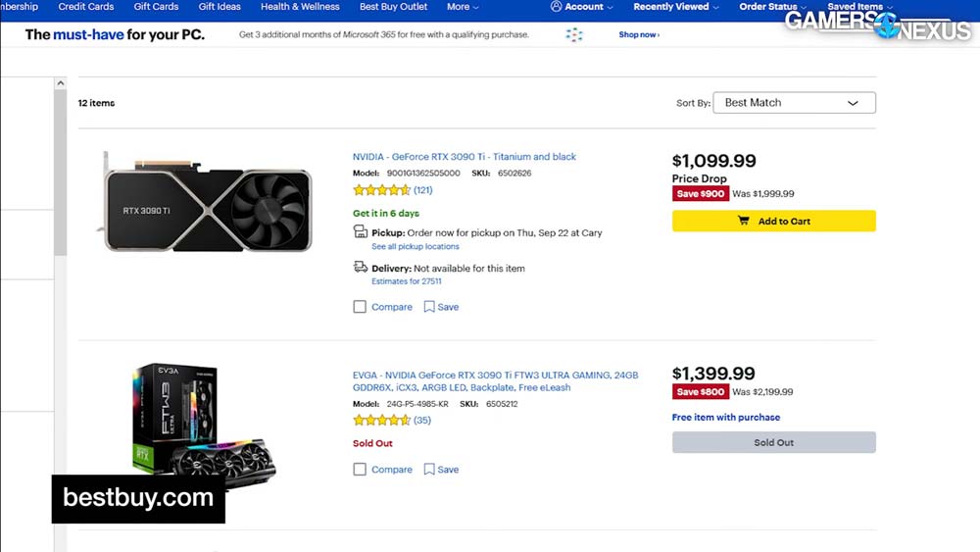Viewport: 980px width, 552px height.
Task: Open the Credit Cards menu item
Action: pos(86,7)
